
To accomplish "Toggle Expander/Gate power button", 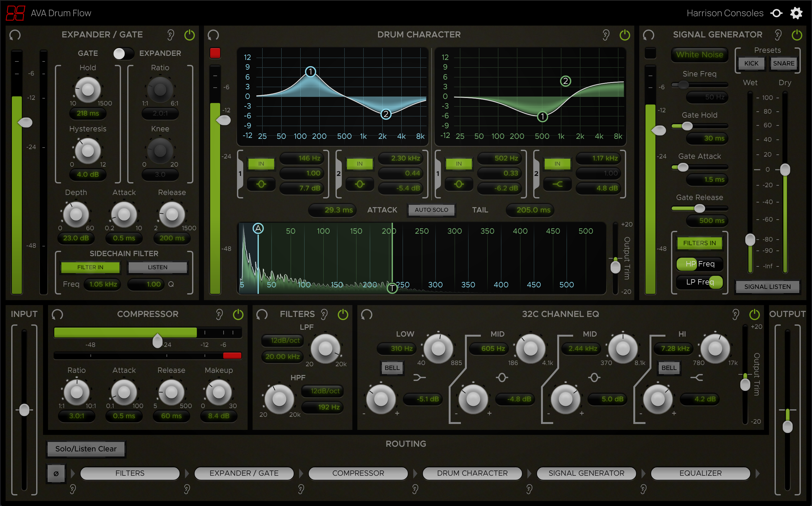I will tap(189, 35).
